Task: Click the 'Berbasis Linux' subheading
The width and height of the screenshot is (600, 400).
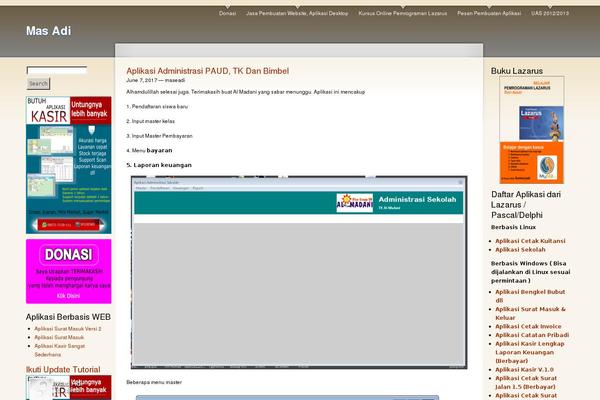Action: tap(513, 227)
